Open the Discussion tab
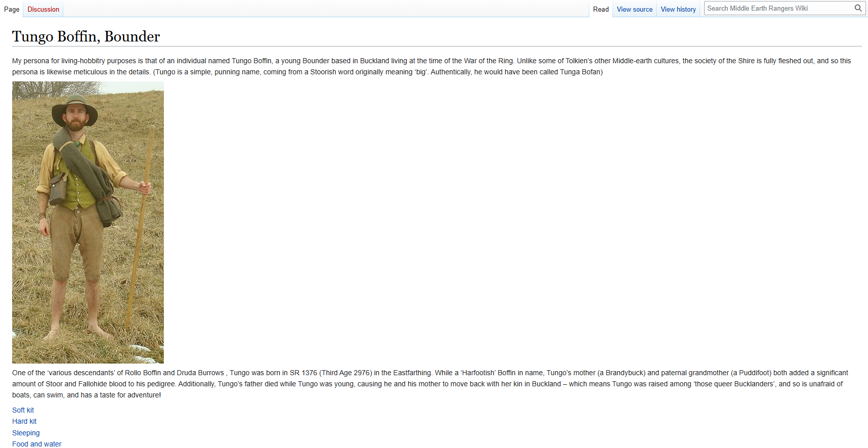Screen dimensions: 868x448 44,9
